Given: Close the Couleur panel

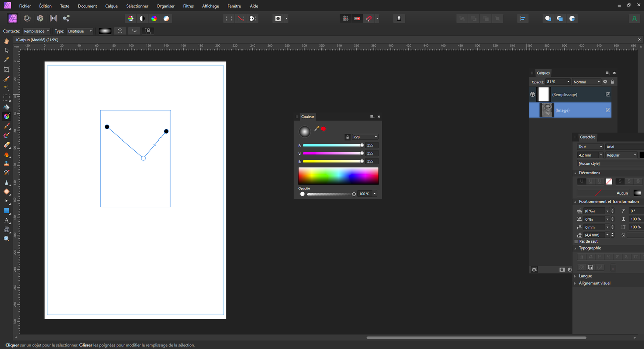Looking at the screenshot, I should pyautogui.click(x=379, y=116).
